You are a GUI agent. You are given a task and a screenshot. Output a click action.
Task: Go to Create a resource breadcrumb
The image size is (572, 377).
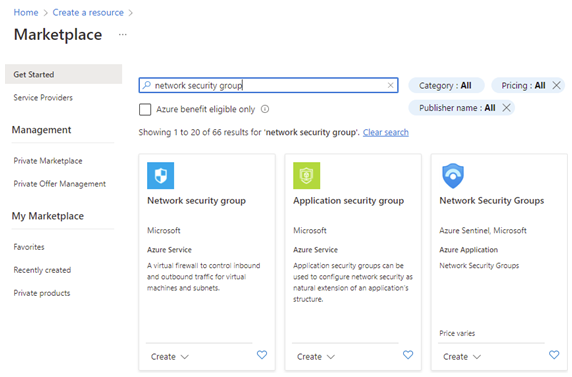tap(88, 12)
